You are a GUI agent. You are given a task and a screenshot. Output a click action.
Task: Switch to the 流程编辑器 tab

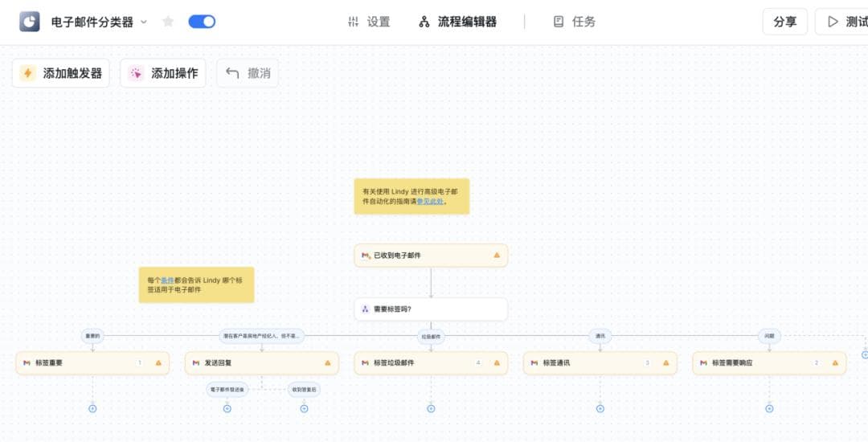(x=458, y=22)
